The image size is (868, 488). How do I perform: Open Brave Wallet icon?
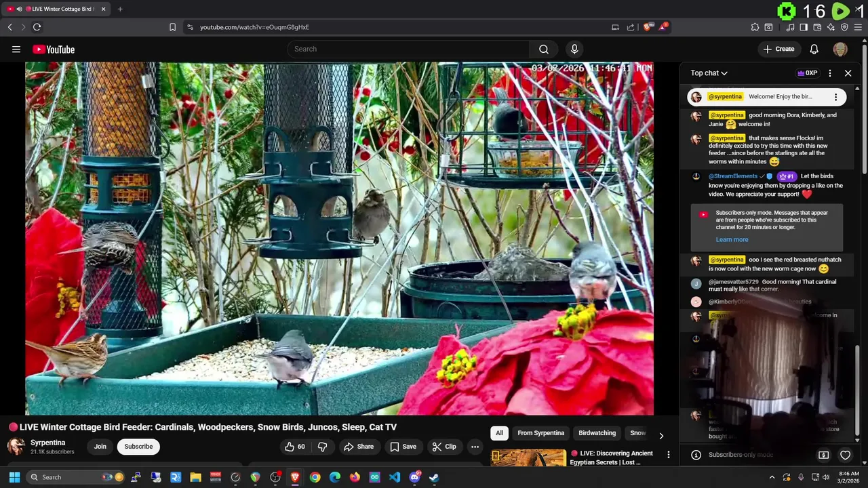click(817, 27)
